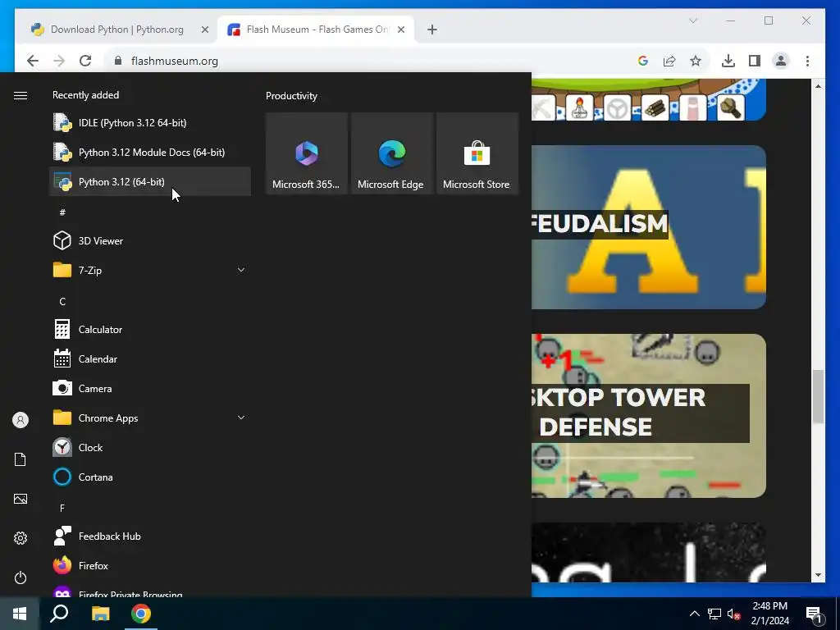Viewport: 840px width, 630px height.
Task: Launch Cortana from the app list
Action: [150, 477]
